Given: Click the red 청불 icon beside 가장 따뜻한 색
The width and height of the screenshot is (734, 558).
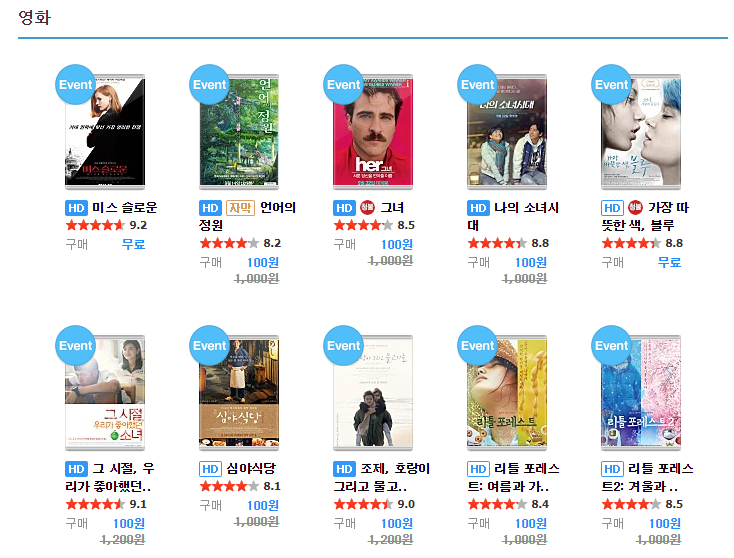Looking at the screenshot, I should [x=635, y=207].
